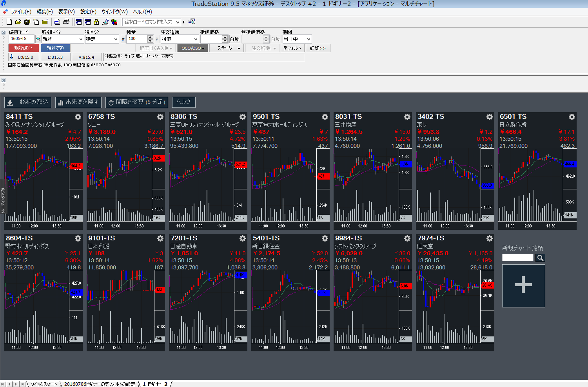Open settings gear for 7974-TS chart
This screenshot has width=588, height=387.
490,238
